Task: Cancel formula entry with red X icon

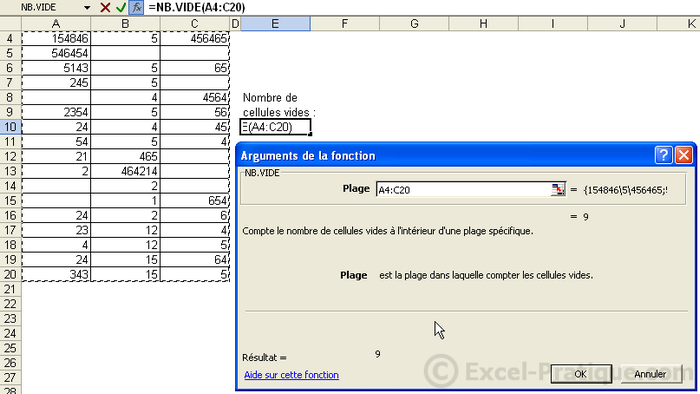Action: (105, 7)
